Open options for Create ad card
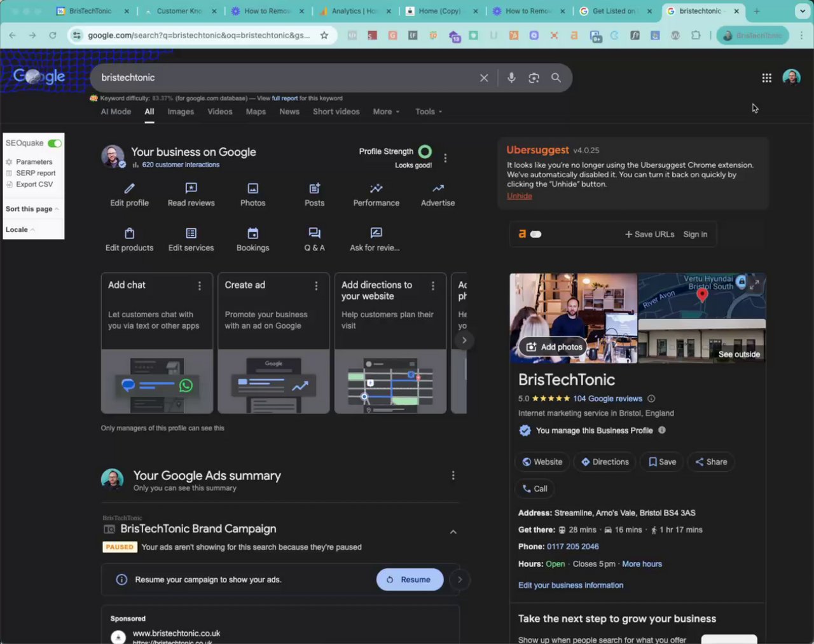 [316, 286]
